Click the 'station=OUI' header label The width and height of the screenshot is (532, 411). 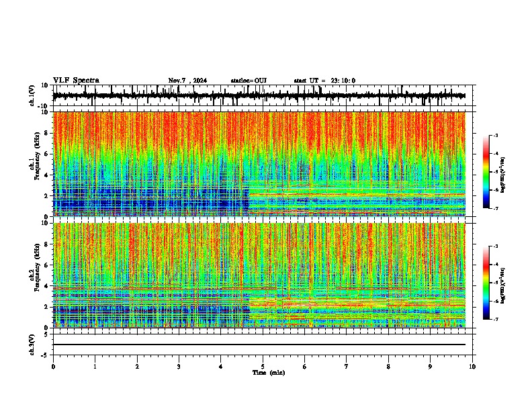[x=249, y=81]
